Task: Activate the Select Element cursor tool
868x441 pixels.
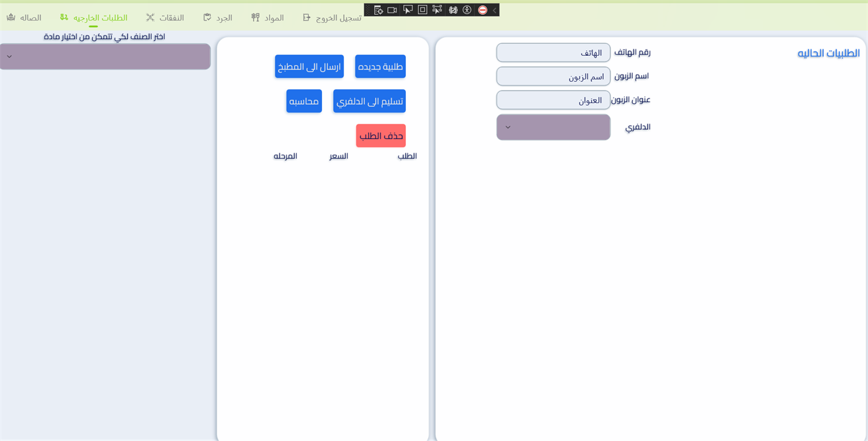Action: [x=408, y=10]
